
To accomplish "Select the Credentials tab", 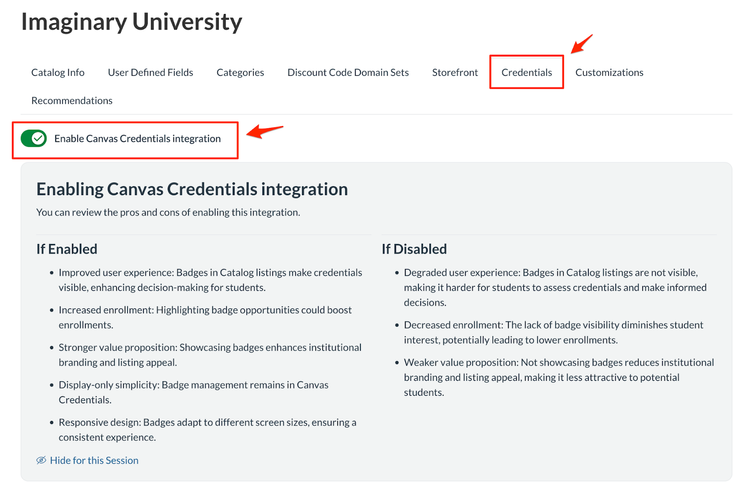I will 527,72.
